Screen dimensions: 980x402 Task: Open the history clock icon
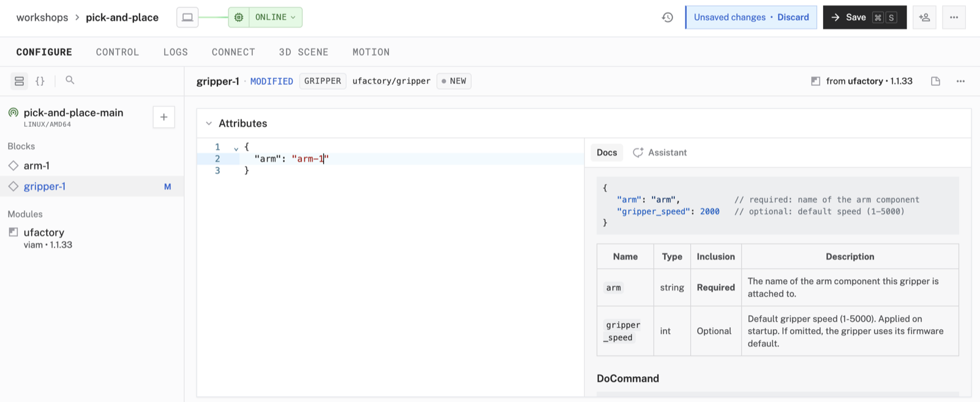click(668, 17)
